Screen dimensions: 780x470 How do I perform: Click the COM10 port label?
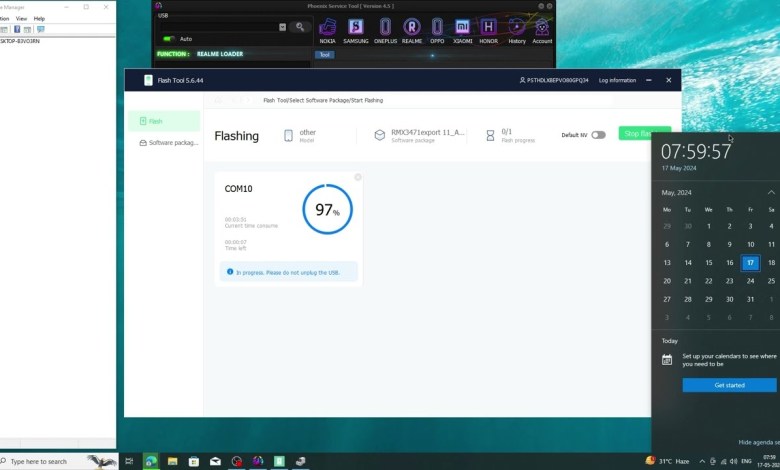click(238, 189)
